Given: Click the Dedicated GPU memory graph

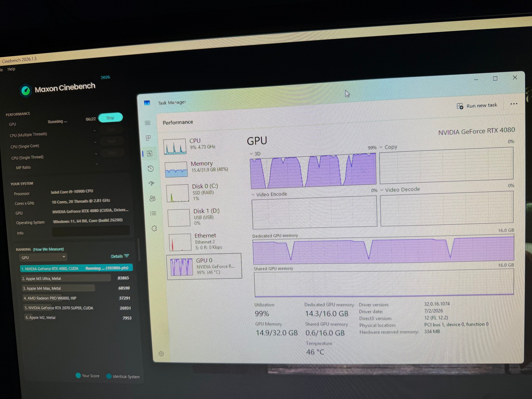Looking at the screenshot, I should tap(383, 249).
